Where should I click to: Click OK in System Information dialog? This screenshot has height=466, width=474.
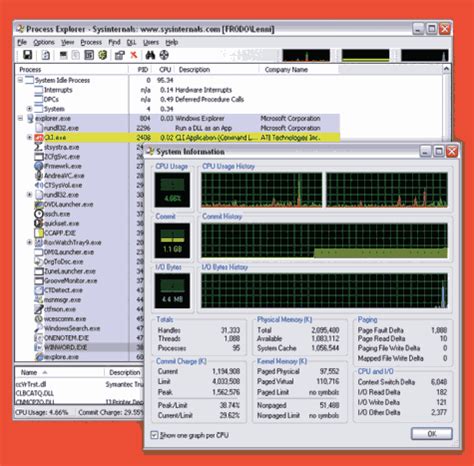[x=432, y=434]
